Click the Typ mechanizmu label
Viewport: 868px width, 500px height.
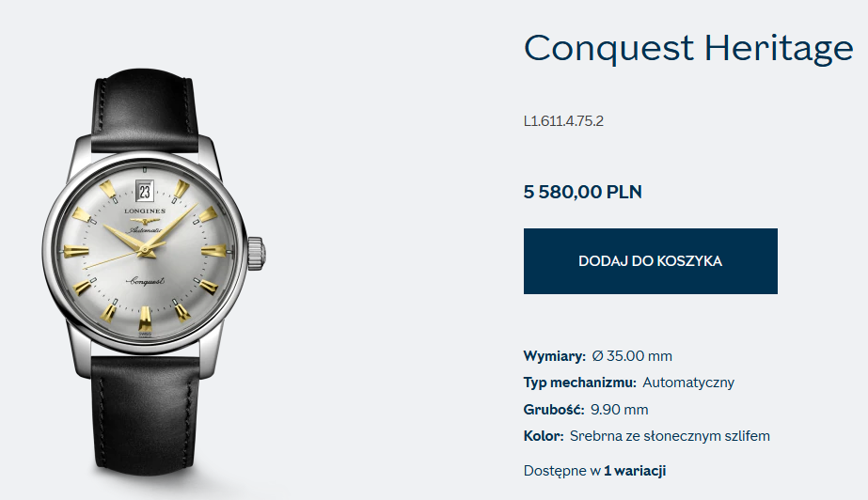tap(579, 383)
